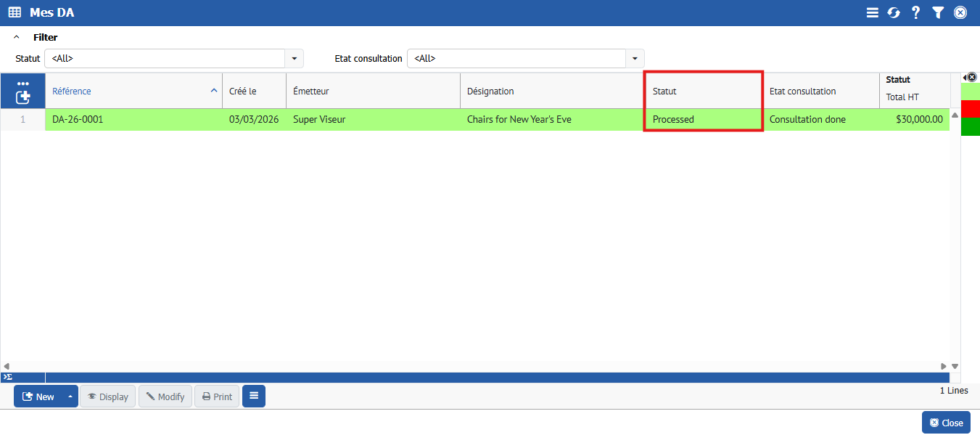
Task: Open the New button's dropdown arrow
Action: coord(70,397)
